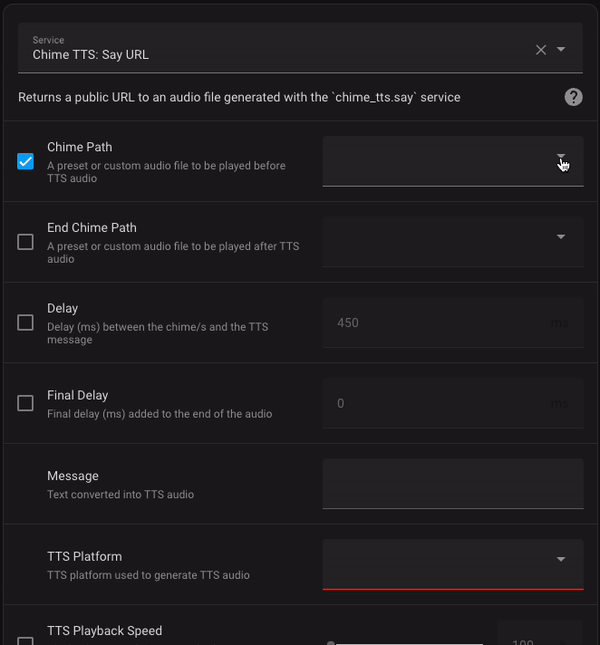Image resolution: width=600 pixels, height=645 pixels.
Task: Click the 'Chime Path' label
Action: pyautogui.click(x=79, y=147)
